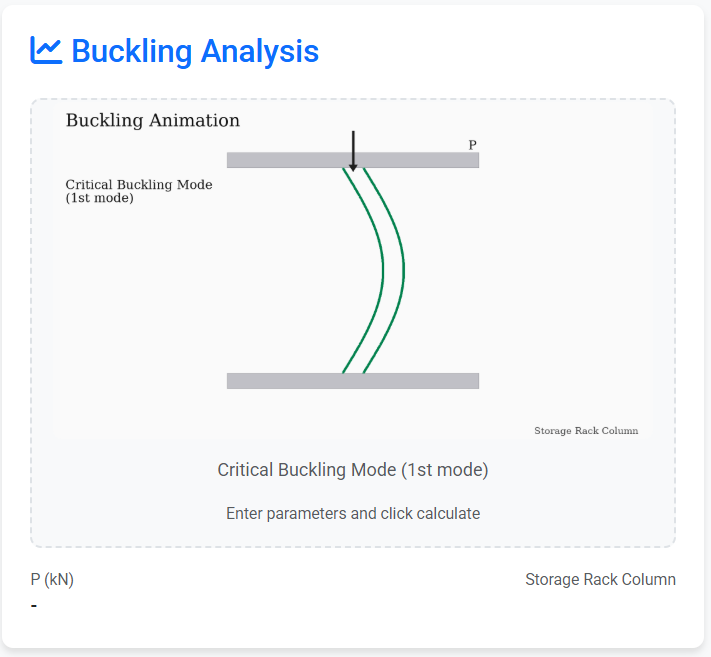Click the mode annotation left of column

[x=139, y=191]
